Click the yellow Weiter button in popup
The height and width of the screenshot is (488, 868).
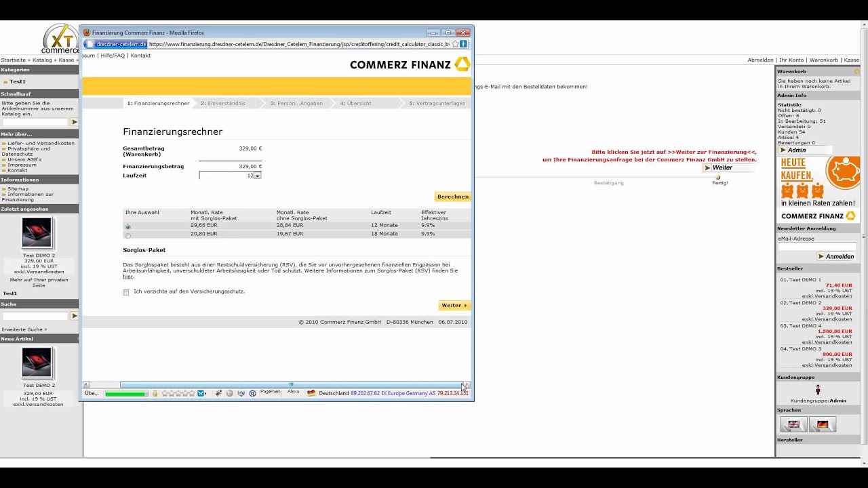click(x=454, y=305)
